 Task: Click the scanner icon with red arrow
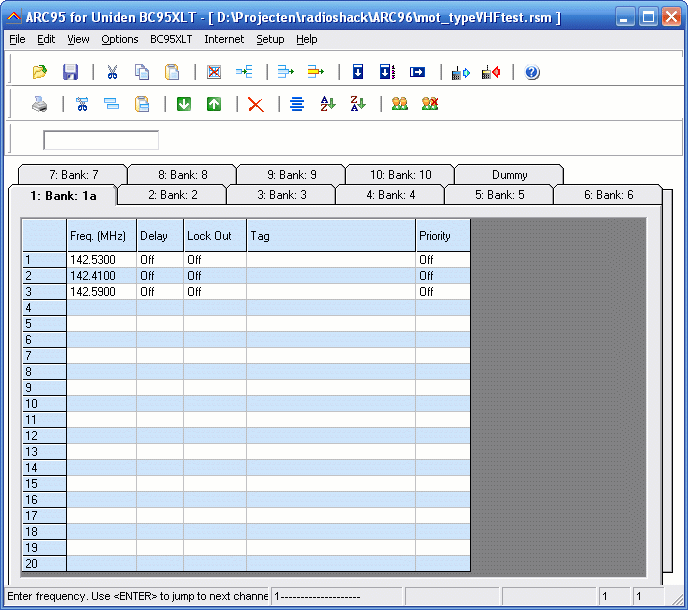click(491, 72)
